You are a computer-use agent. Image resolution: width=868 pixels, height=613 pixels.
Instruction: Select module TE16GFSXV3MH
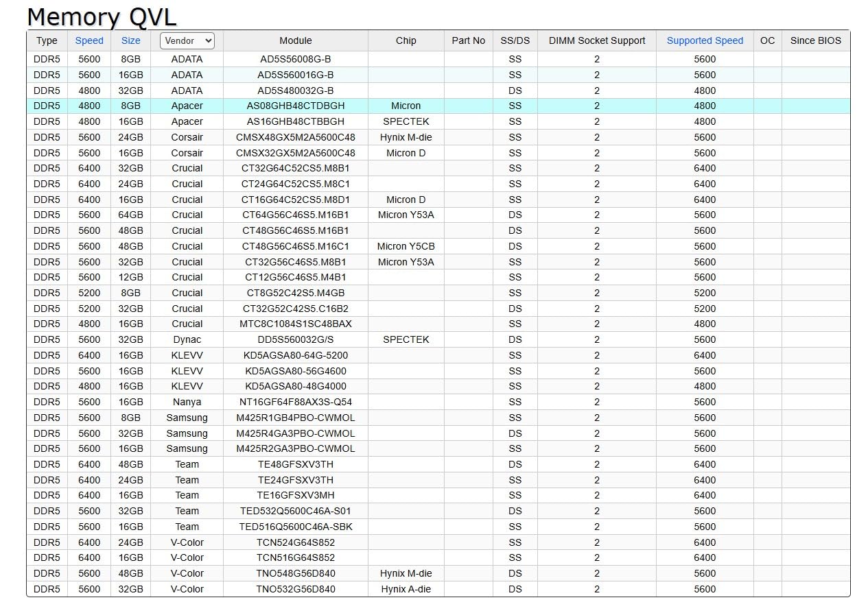(296, 495)
